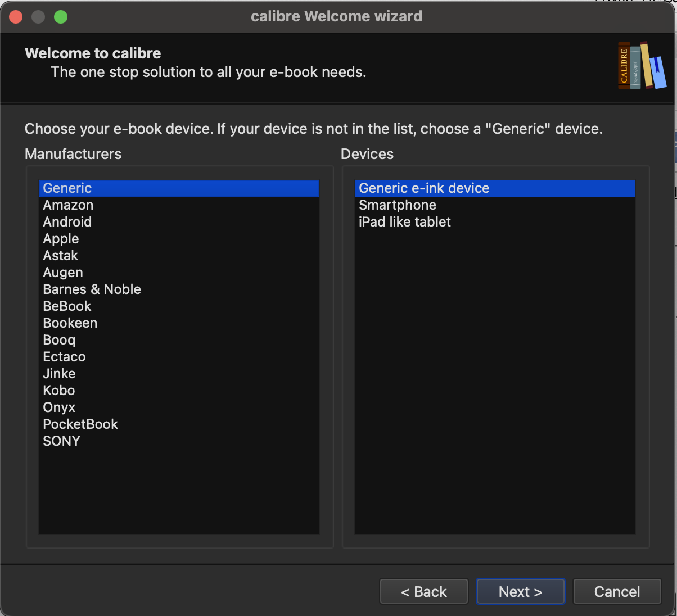Choose Booq manufacturer entry
The image size is (677, 616).
(x=179, y=340)
